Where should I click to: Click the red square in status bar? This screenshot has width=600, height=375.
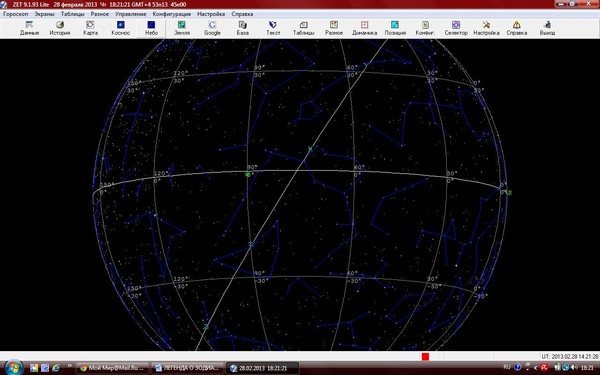pyautogui.click(x=425, y=356)
